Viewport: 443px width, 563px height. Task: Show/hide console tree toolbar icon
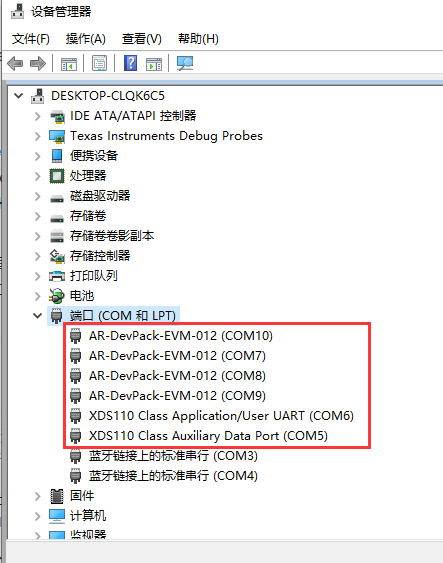pos(69,64)
